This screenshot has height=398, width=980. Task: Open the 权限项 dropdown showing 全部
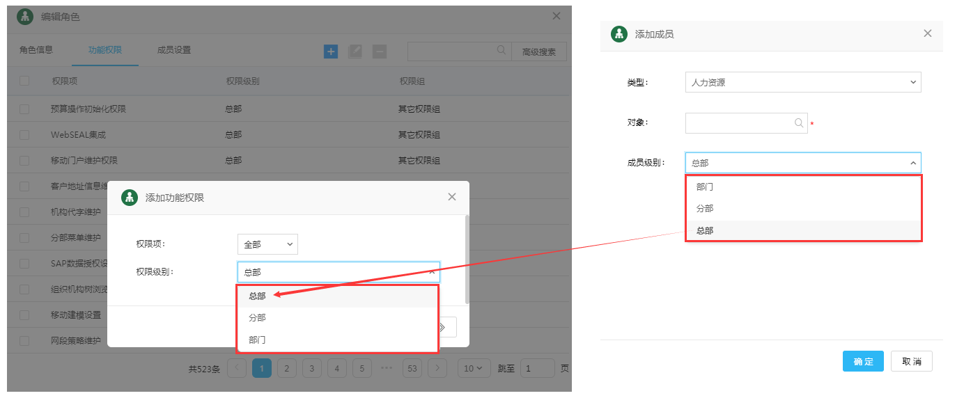267,244
